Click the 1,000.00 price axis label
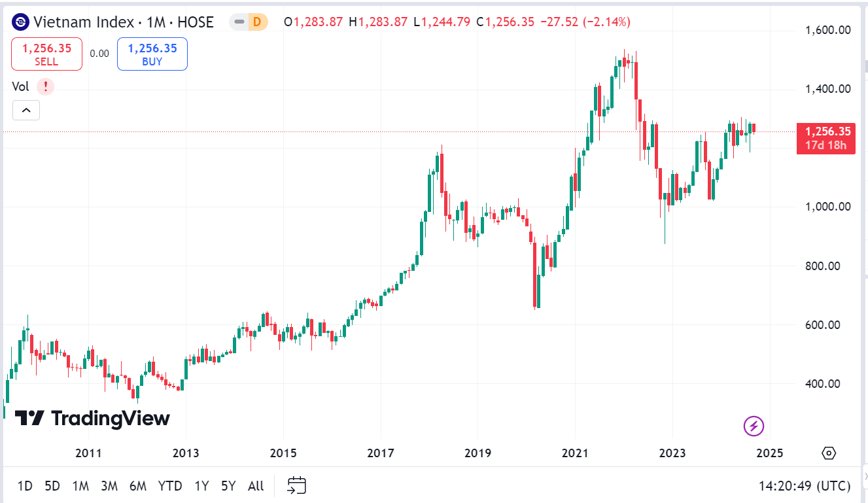The width and height of the screenshot is (868, 503). point(828,207)
